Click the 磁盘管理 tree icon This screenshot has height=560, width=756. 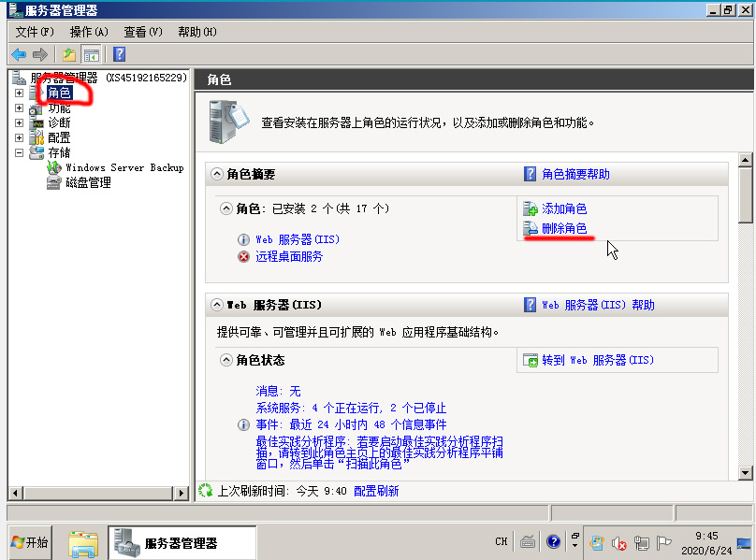53,182
